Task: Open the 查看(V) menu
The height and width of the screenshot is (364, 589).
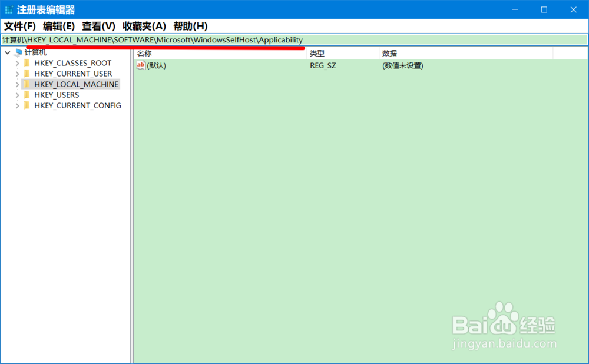Action: 99,27
